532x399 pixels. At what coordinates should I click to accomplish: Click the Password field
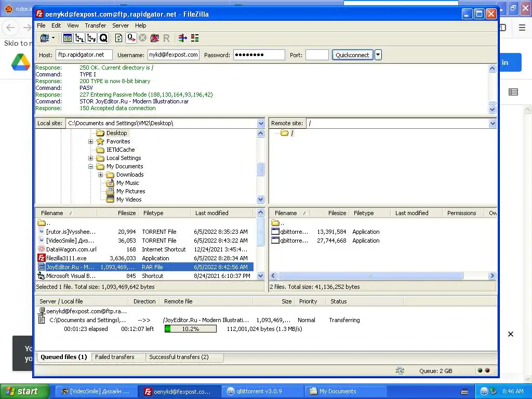point(259,55)
